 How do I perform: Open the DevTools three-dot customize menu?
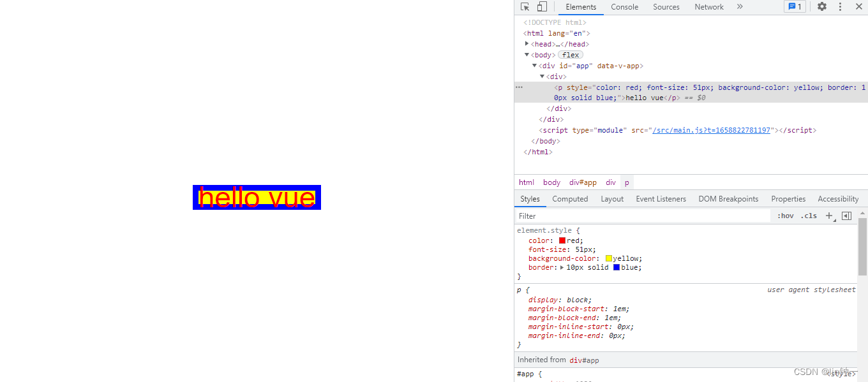pos(840,7)
